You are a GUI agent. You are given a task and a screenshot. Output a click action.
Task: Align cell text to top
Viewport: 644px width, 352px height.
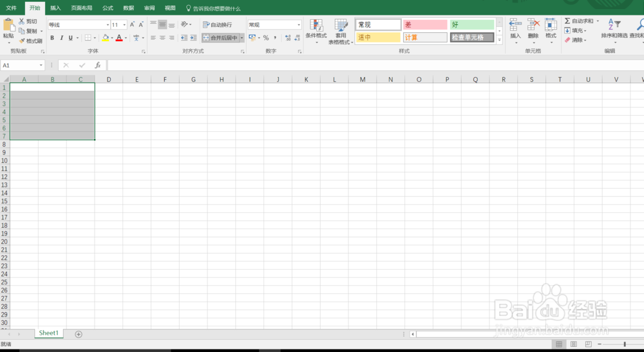(153, 24)
